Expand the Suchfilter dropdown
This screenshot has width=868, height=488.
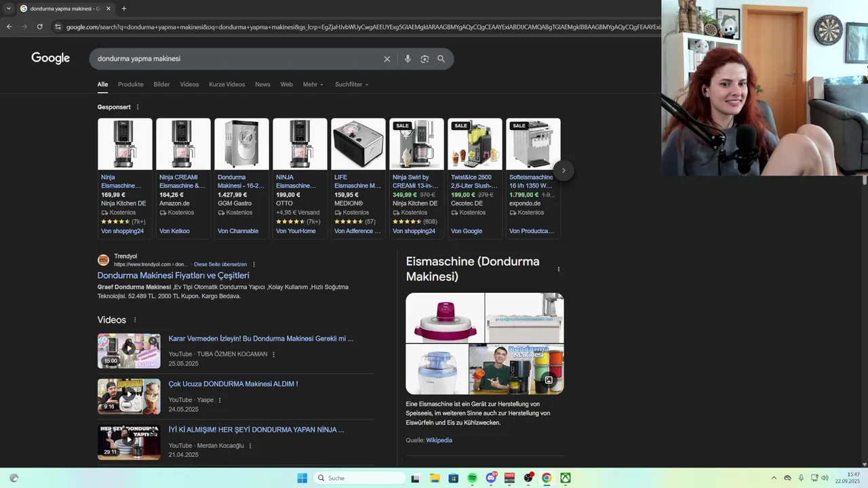[352, 85]
